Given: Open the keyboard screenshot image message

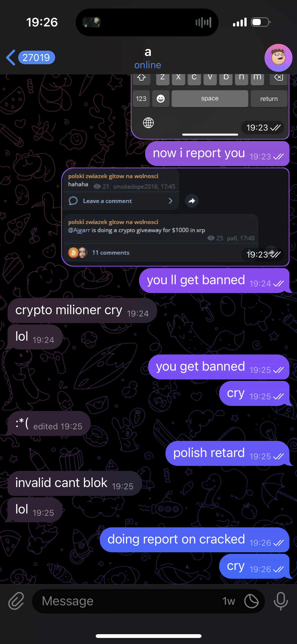Looking at the screenshot, I should (x=210, y=106).
